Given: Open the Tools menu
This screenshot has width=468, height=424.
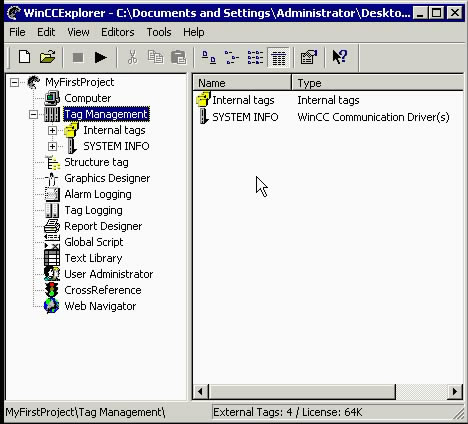Looking at the screenshot, I should click(159, 32).
